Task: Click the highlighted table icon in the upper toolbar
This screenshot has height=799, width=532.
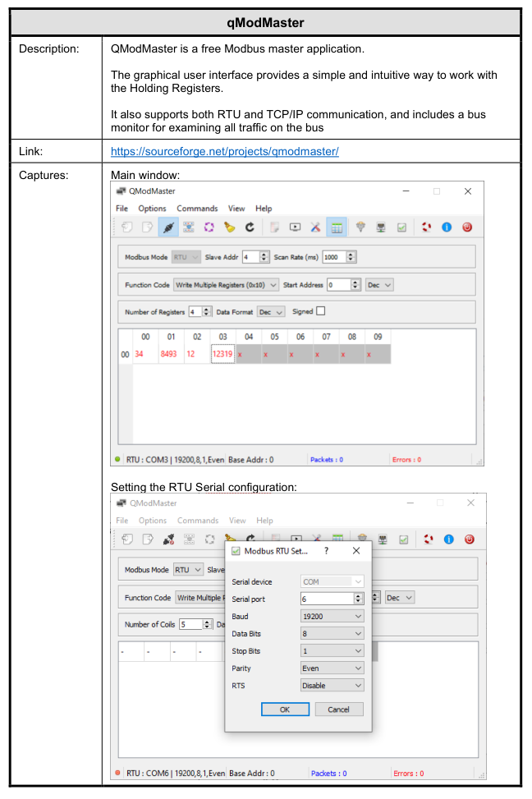Action: pyautogui.click(x=336, y=227)
